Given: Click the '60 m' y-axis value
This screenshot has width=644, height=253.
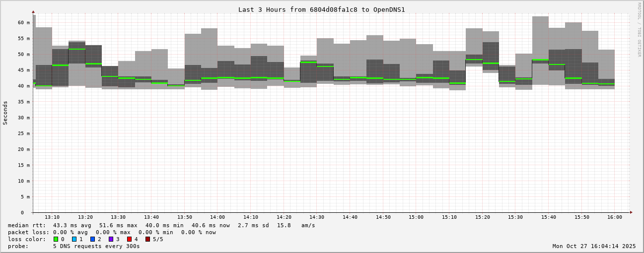Looking at the screenshot, I should (x=24, y=23).
